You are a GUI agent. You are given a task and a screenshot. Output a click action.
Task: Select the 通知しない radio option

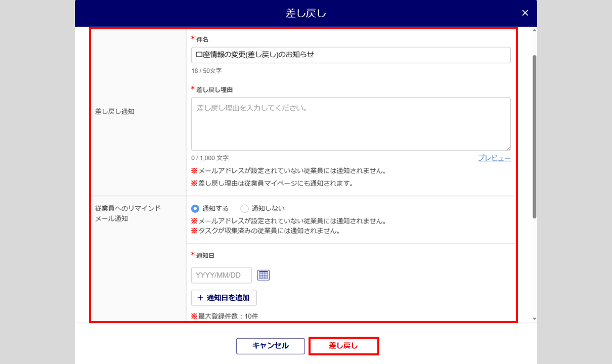tap(245, 208)
